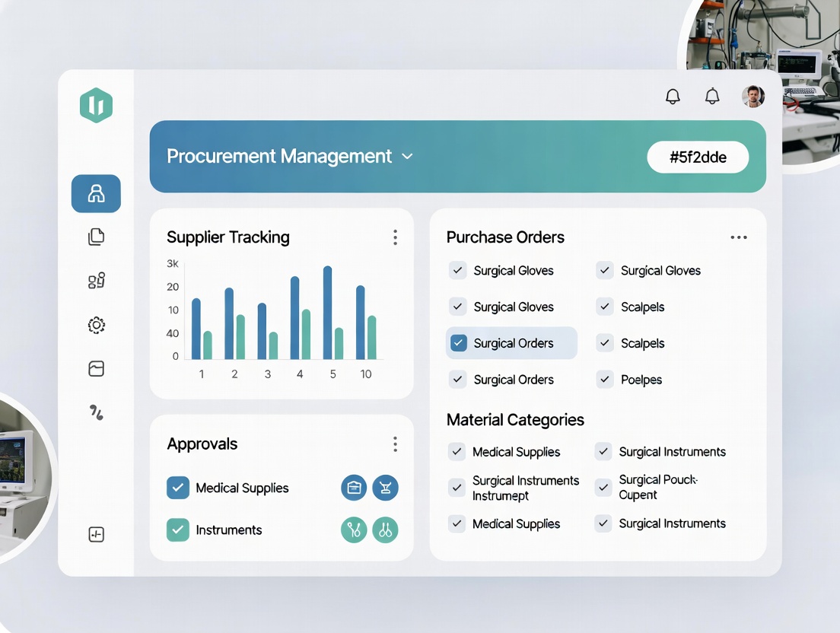
Task: Uncheck the green Instruments approval checkbox
Action: pos(178,530)
